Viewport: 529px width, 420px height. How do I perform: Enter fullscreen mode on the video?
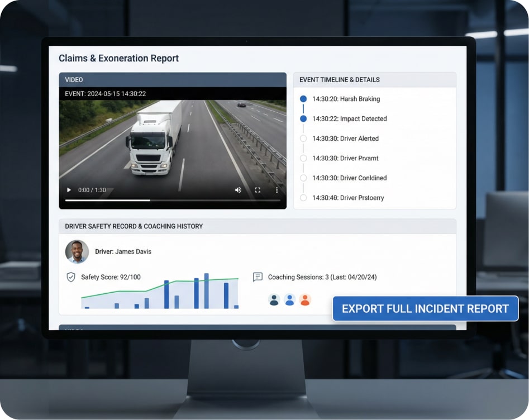click(258, 190)
